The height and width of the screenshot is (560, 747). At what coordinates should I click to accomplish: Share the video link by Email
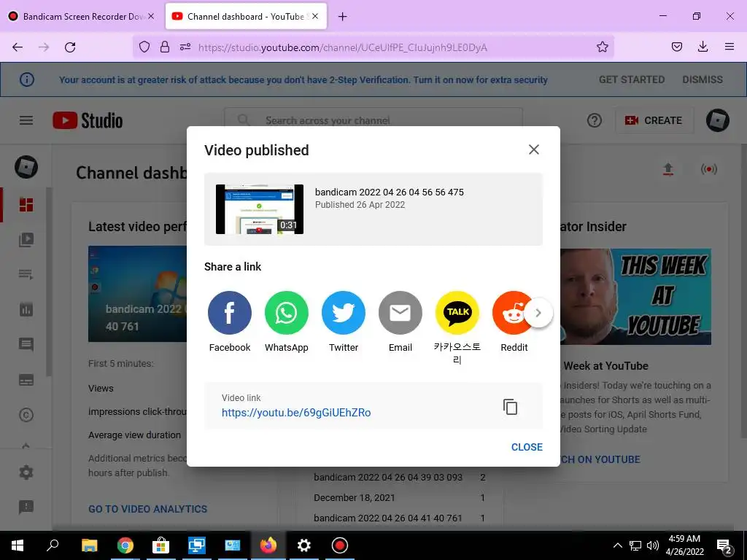click(x=400, y=313)
